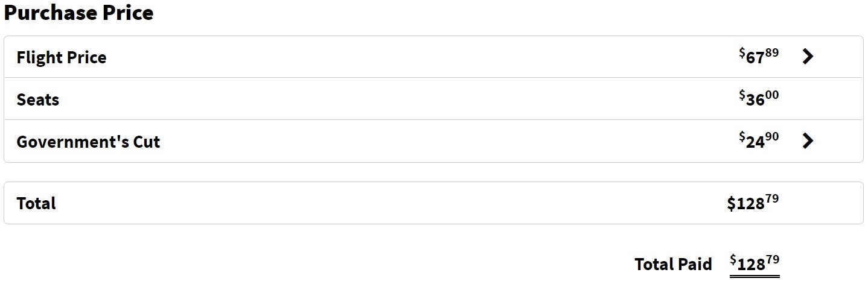
Task: Expand the Flight Price chevron arrow
Action: 808,57
